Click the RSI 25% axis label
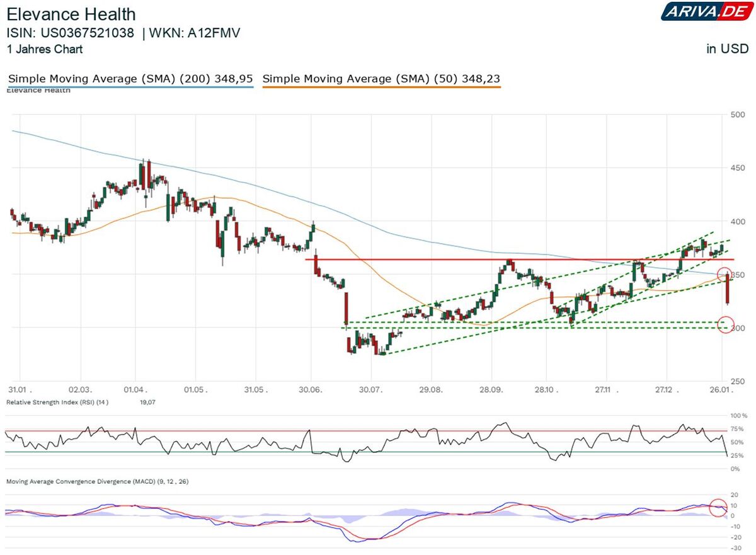Screen dimensions: 756x555 tap(737, 455)
